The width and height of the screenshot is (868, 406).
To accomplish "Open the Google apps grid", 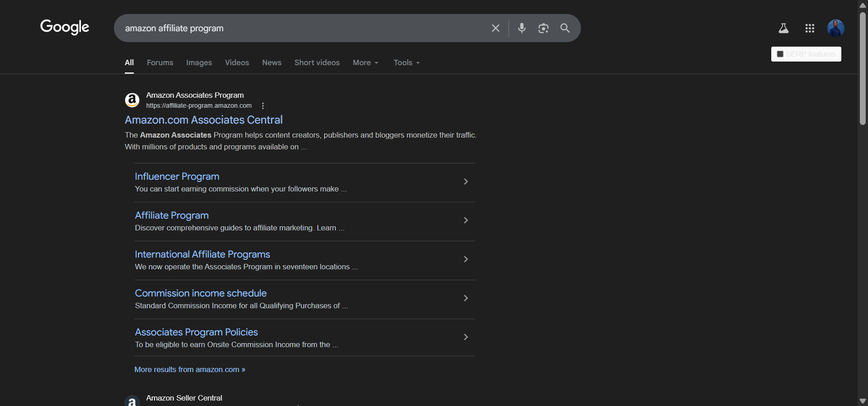I will click(810, 29).
